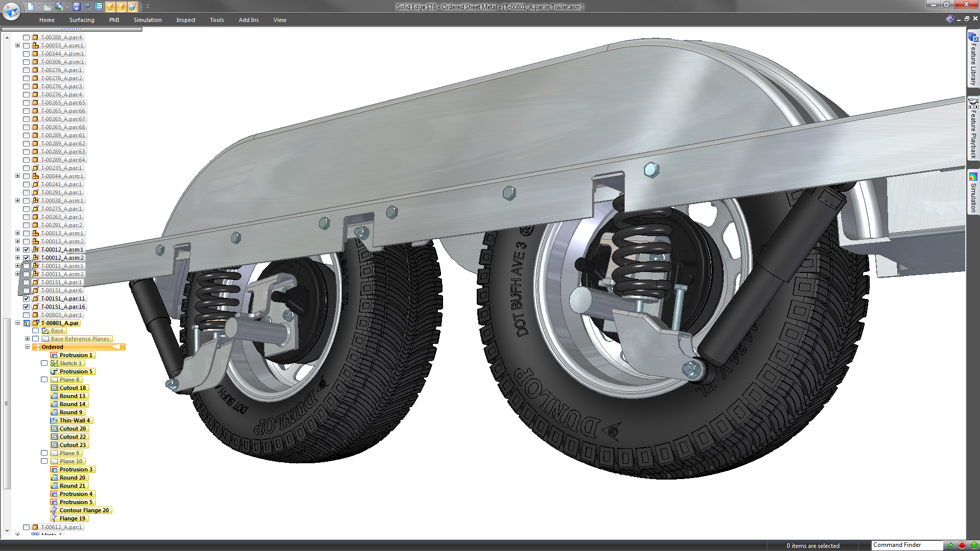Switch to the Inspect ribbon tab
The width and height of the screenshot is (980, 551).
[186, 20]
